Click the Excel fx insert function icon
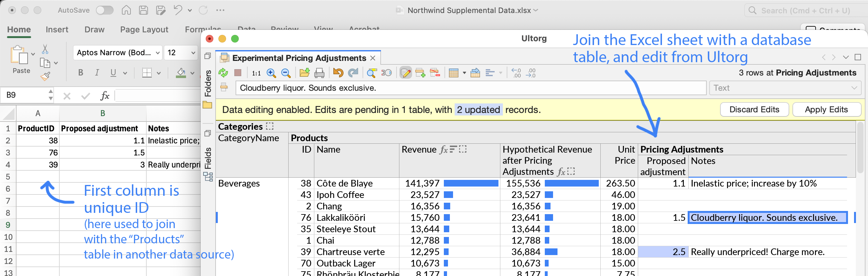868x276 pixels. click(x=105, y=96)
